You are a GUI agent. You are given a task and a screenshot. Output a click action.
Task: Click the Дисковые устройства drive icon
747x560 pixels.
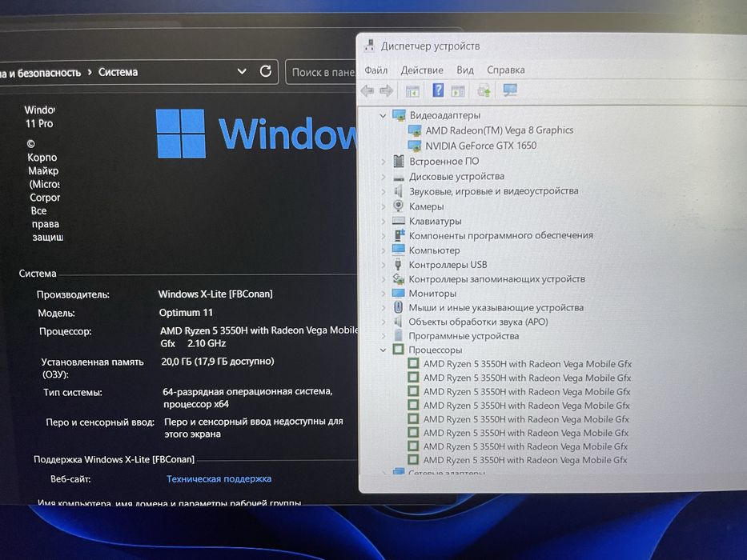tap(399, 177)
